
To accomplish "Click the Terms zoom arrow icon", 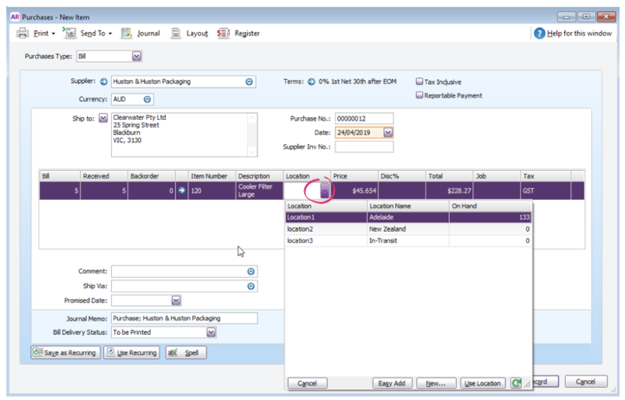I will 311,82.
